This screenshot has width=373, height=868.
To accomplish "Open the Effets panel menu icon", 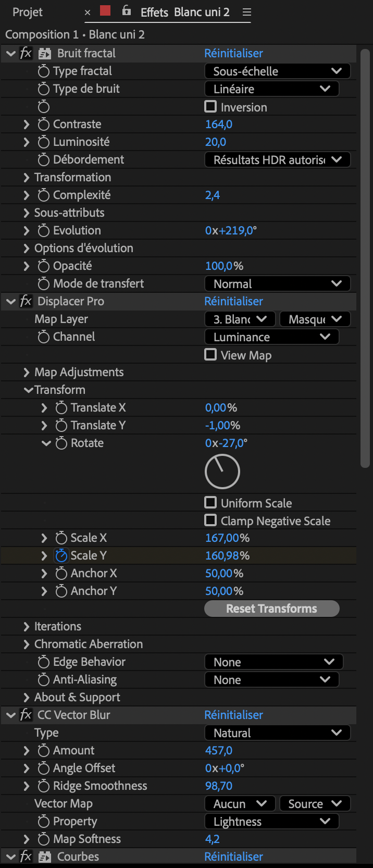I will pos(247,13).
